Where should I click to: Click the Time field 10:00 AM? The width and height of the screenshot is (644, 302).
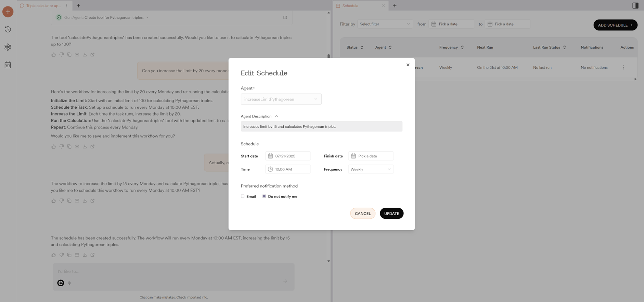(x=288, y=169)
